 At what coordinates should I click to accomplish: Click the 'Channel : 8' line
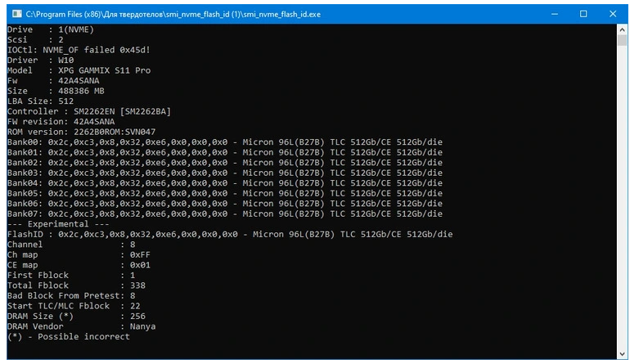click(x=71, y=245)
